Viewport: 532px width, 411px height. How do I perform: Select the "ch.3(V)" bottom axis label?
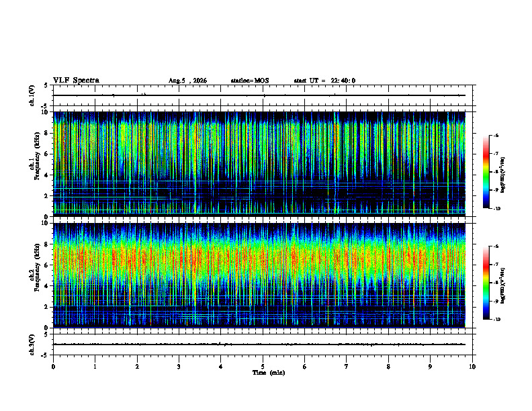click(32, 345)
